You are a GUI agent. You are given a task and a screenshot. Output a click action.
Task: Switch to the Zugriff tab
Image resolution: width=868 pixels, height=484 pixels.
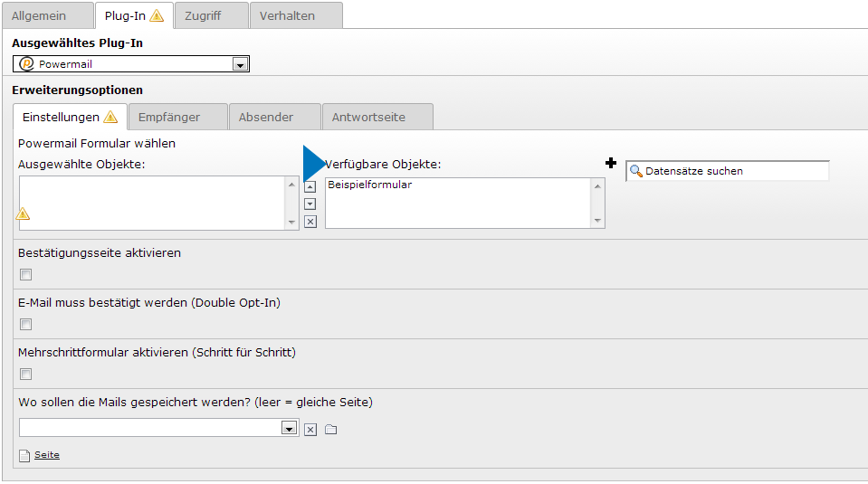pos(202,15)
